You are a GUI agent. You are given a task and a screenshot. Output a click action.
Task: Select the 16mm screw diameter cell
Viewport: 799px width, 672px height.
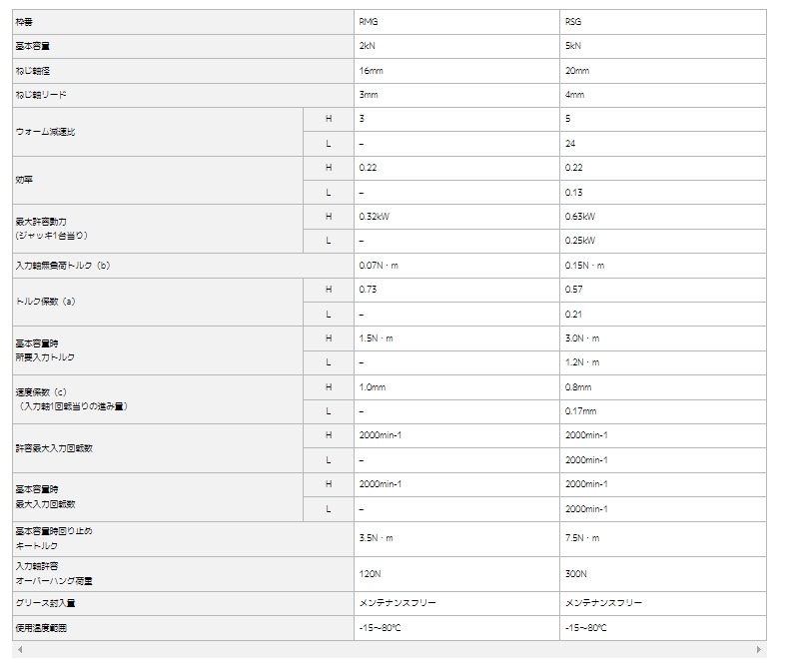[371, 71]
